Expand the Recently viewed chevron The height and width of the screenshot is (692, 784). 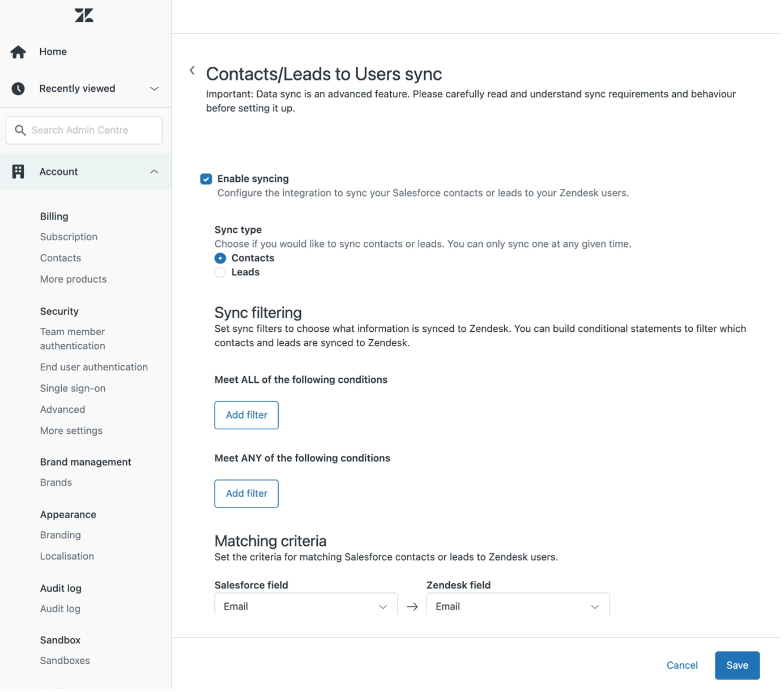(x=155, y=89)
